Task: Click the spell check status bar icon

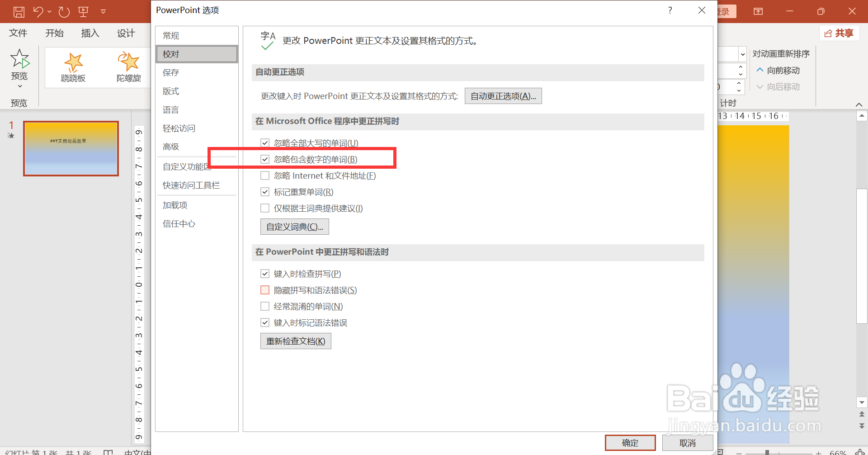Action: [108, 452]
